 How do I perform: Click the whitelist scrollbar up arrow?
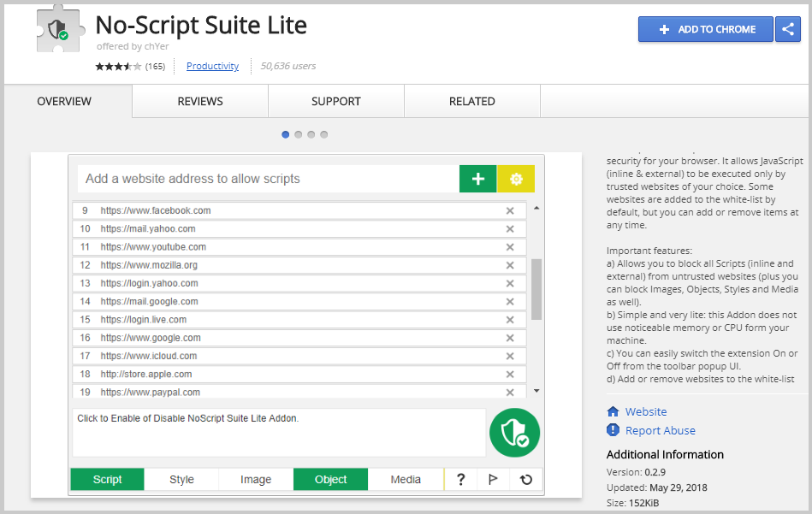click(536, 208)
